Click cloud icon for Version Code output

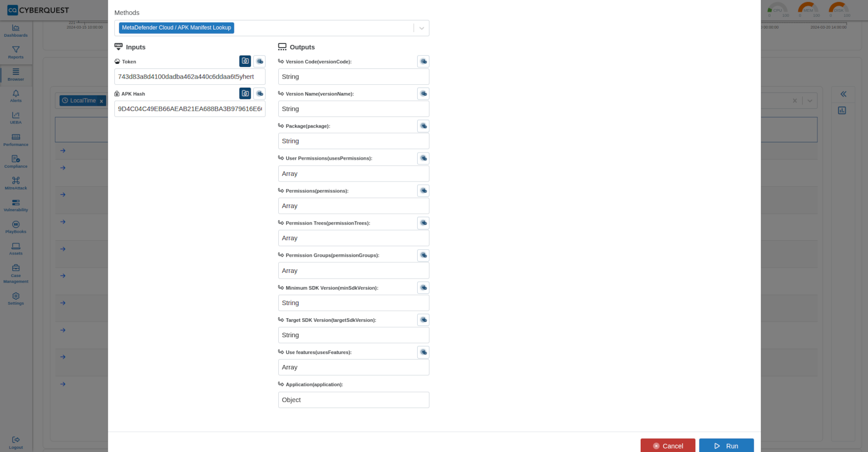[423, 61]
